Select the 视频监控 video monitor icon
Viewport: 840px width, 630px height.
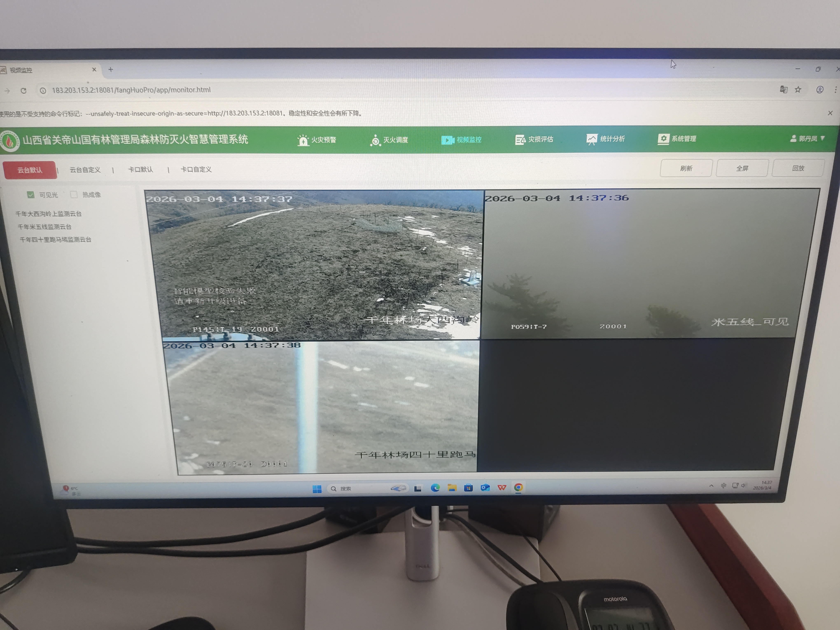(447, 140)
